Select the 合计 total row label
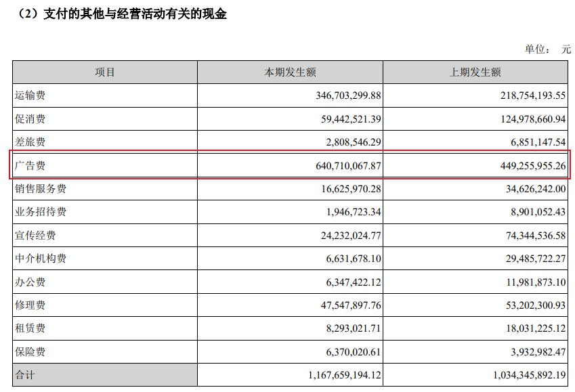This screenshot has width=575, height=392. pos(25,375)
